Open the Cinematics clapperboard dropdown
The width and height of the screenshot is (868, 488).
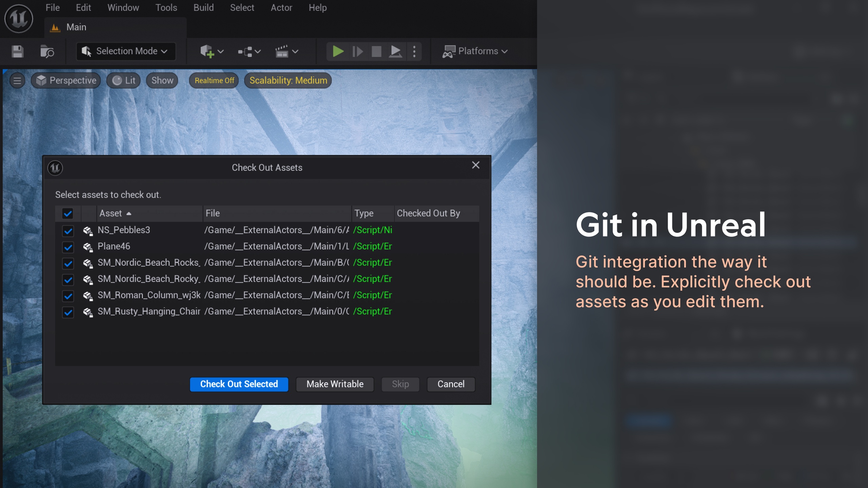(x=287, y=52)
